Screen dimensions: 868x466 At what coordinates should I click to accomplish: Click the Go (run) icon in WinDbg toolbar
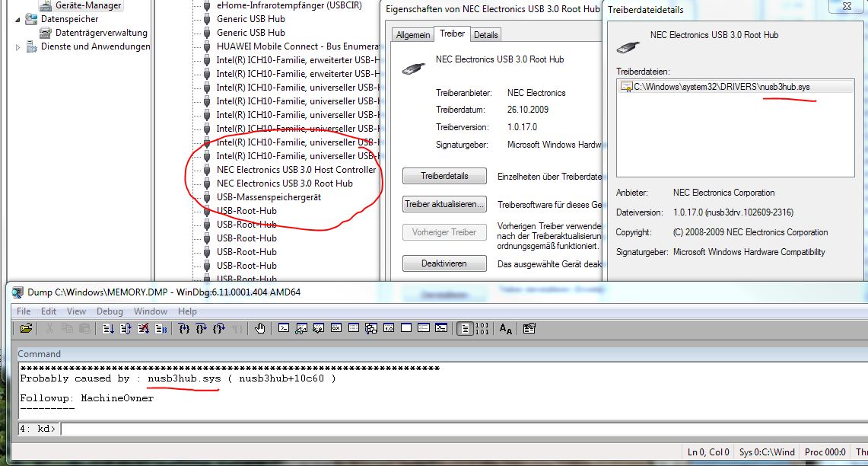(x=108, y=329)
